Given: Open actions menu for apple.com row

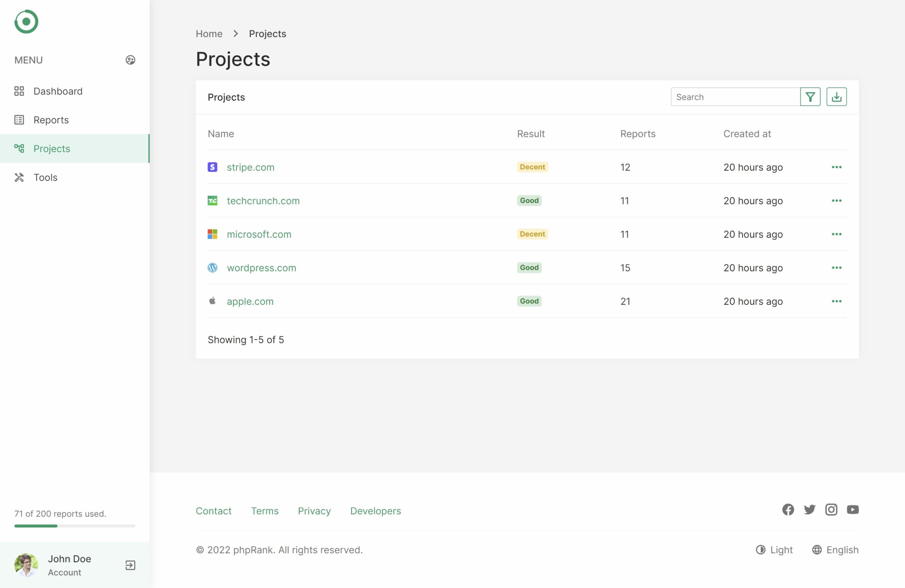Looking at the screenshot, I should click(x=836, y=301).
